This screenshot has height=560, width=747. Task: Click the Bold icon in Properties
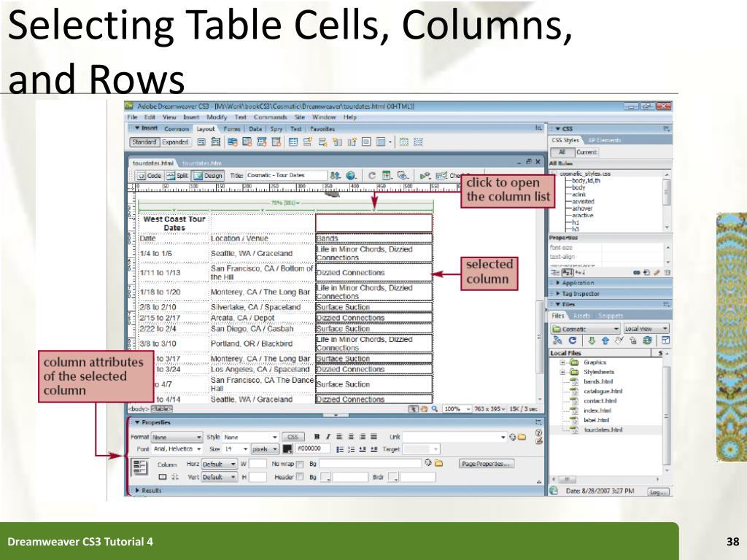pyautogui.click(x=317, y=437)
